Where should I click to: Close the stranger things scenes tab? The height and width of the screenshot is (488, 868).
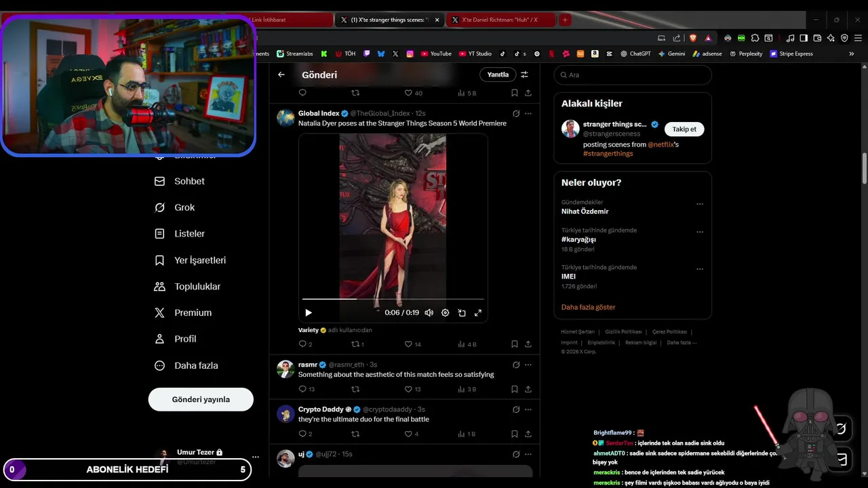point(437,20)
